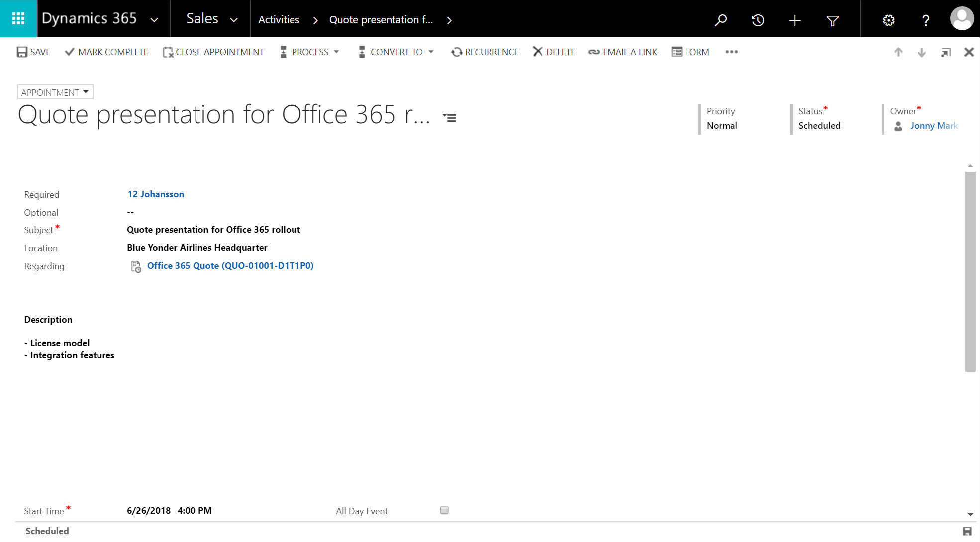Close the form with X icon

tap(969, 52)
